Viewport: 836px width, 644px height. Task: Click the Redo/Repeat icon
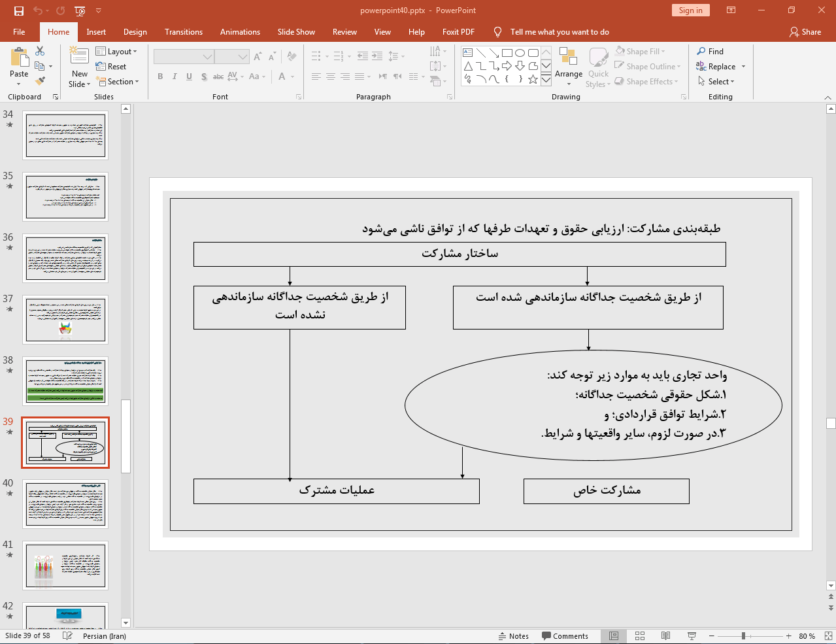click(x=61, y=10)
